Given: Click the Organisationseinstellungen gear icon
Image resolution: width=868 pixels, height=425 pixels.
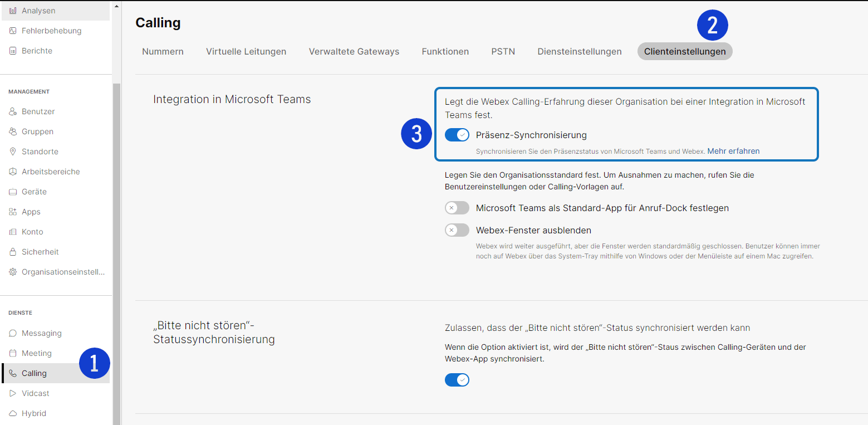Looking at the screenshot, I should [13, 272].
